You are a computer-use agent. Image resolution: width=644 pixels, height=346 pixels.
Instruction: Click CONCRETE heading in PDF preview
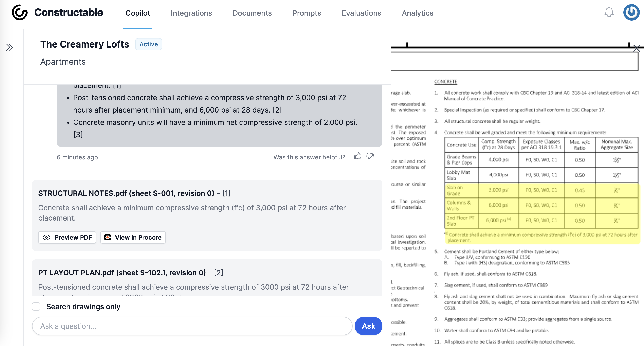(445, 81)
